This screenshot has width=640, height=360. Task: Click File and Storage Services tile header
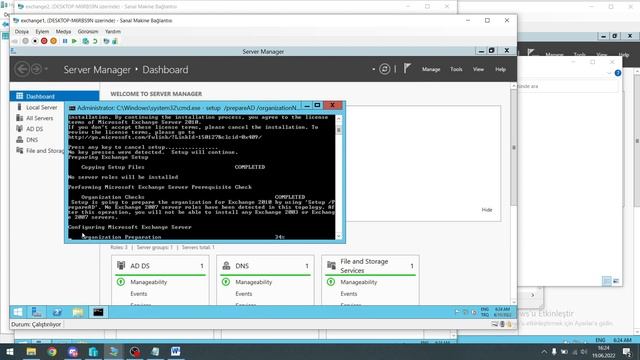click(x=371, y=266)
